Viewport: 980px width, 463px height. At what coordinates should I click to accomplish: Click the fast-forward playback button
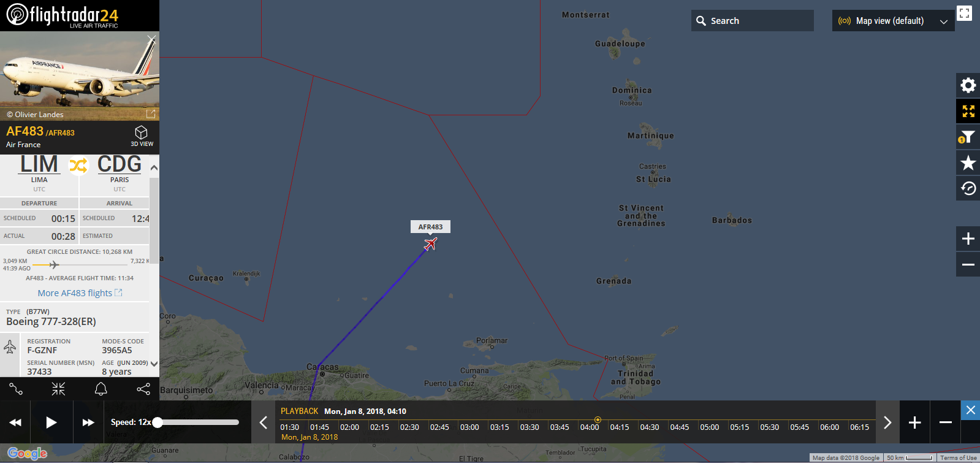[x=88, y=422]
